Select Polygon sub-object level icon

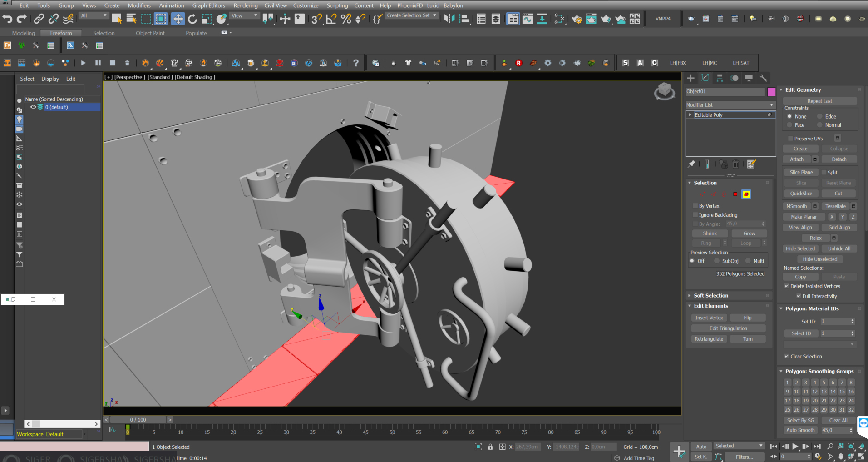735,194
